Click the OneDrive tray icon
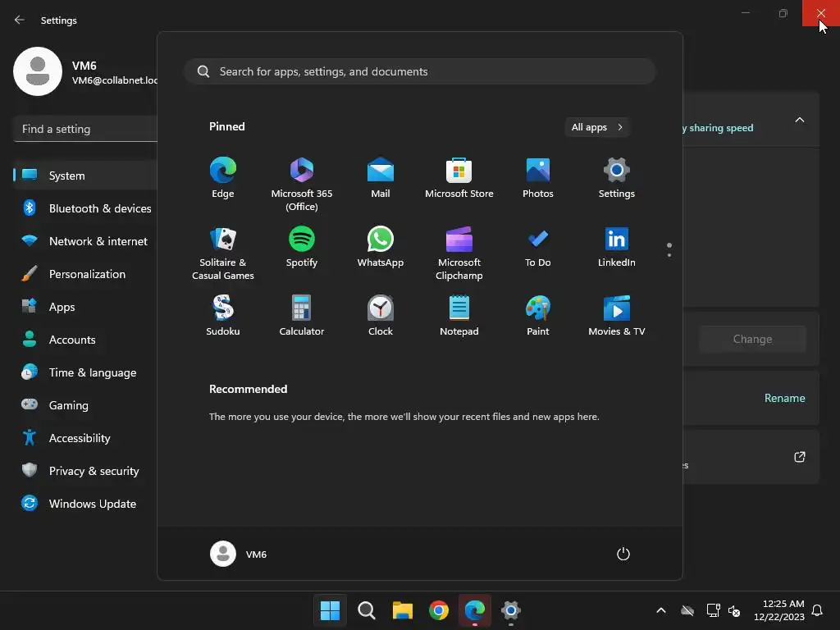 tap(687, 610)
